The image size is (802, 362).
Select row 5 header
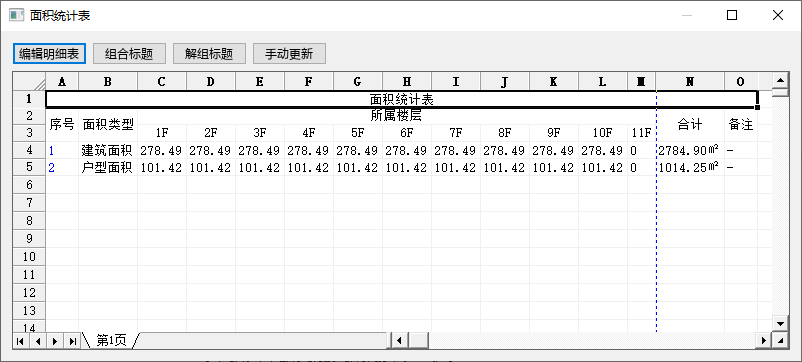29,167
